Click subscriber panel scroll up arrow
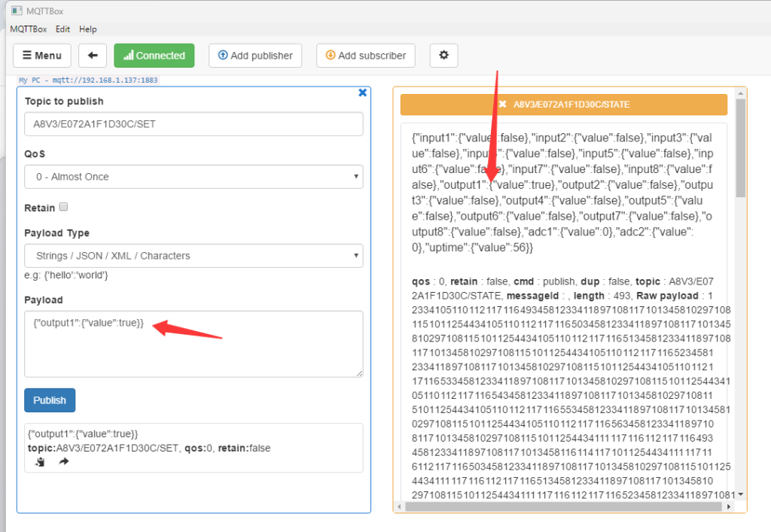The image size is (771, 532). 741,93
